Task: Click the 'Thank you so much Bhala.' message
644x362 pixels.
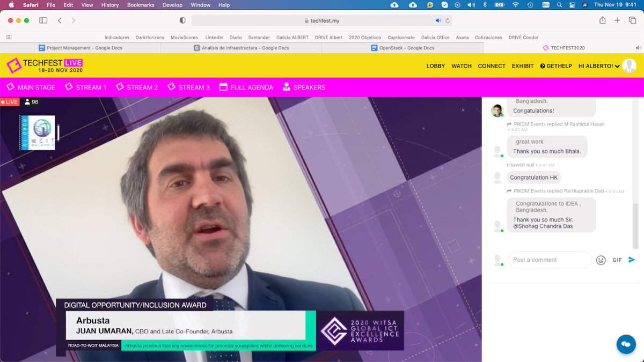Action: [x=547, y=151]
